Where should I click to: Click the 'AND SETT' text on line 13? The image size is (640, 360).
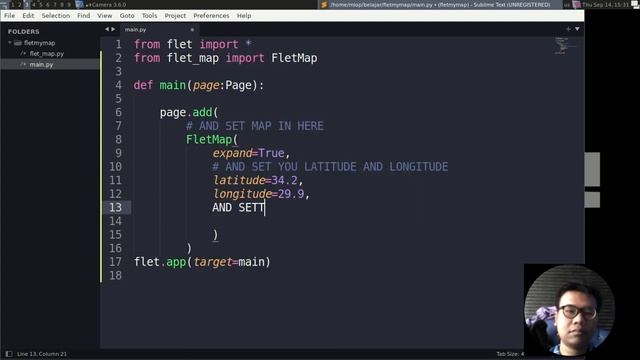click(238, 207)
